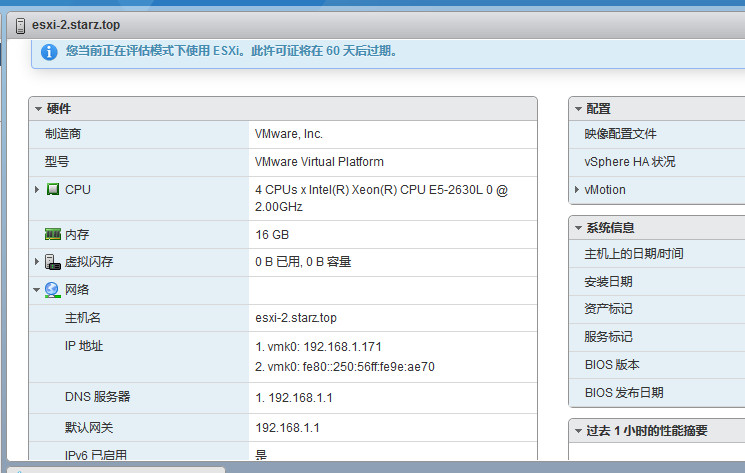Click the CPU chip icon
The height and width of the screenshot is (473, 745).
[53, 189]
